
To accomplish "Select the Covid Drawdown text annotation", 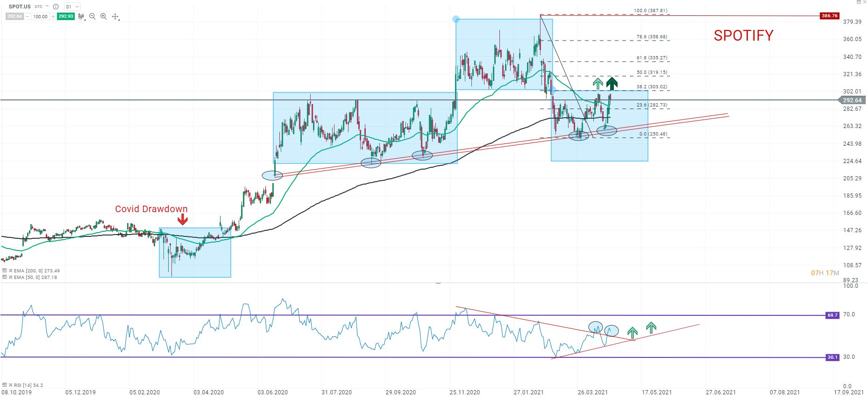I will pyautogui.click(x=151, y=209).
